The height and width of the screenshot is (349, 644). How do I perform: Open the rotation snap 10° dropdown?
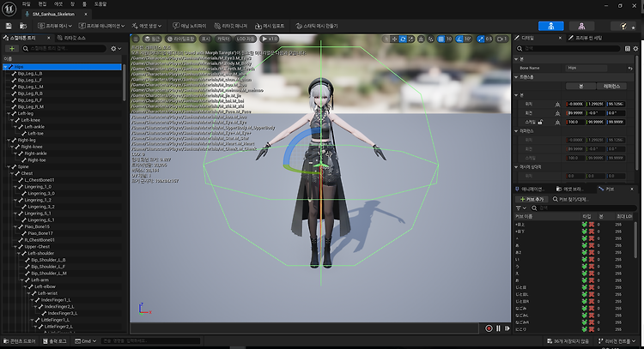[468, 39]
